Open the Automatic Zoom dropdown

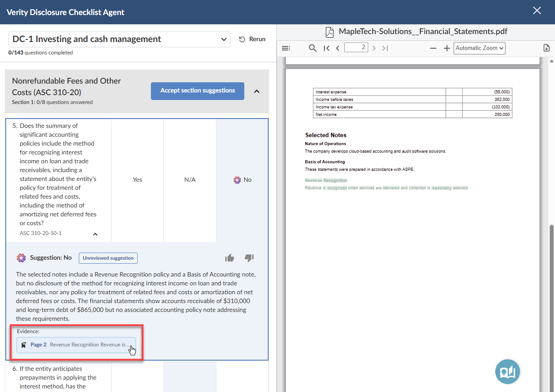click(x=479, y=48)
